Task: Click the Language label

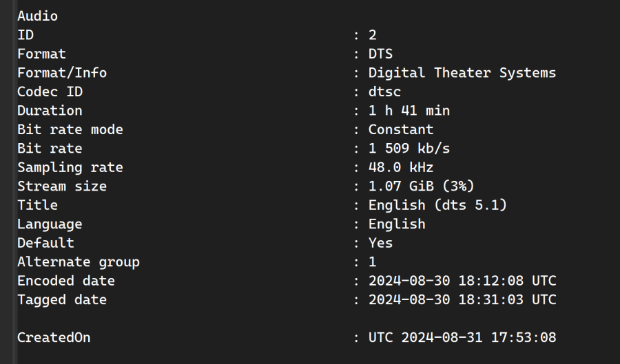Action: pos(50,224)
